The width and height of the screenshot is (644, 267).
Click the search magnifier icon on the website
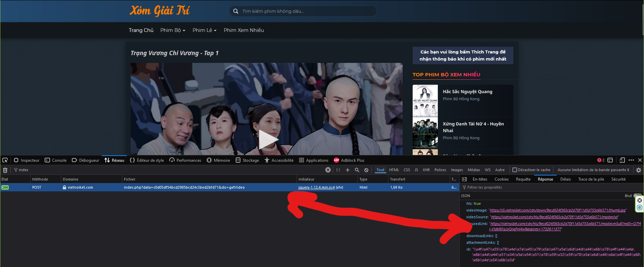[x=236, y=11]
